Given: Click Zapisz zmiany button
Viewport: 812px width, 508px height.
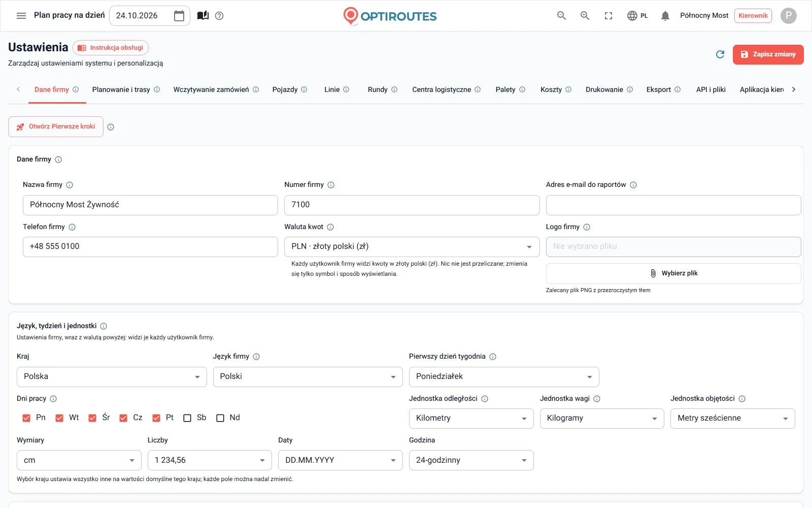Looking at the screenshot, I should pos(768,54).
